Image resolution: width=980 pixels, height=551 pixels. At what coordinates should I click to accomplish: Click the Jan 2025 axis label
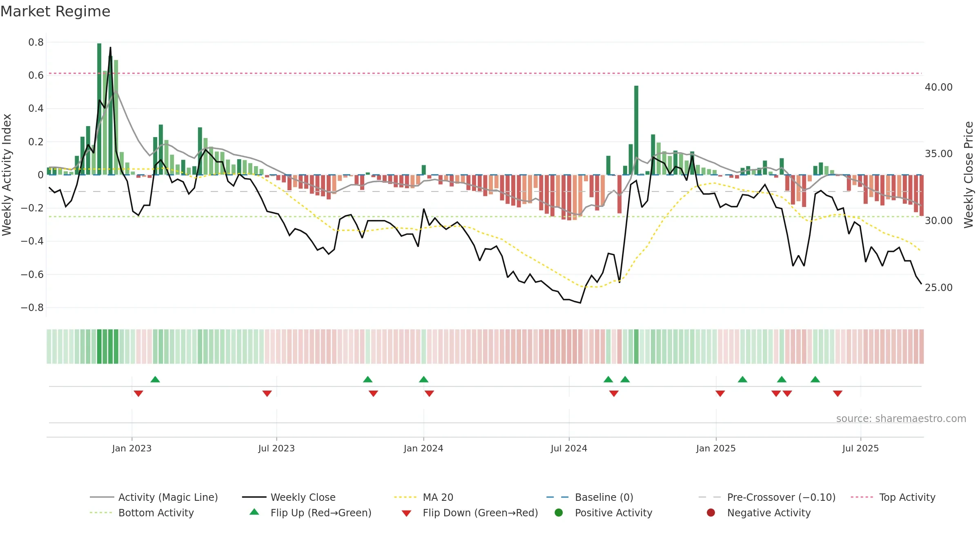point(716,448)
